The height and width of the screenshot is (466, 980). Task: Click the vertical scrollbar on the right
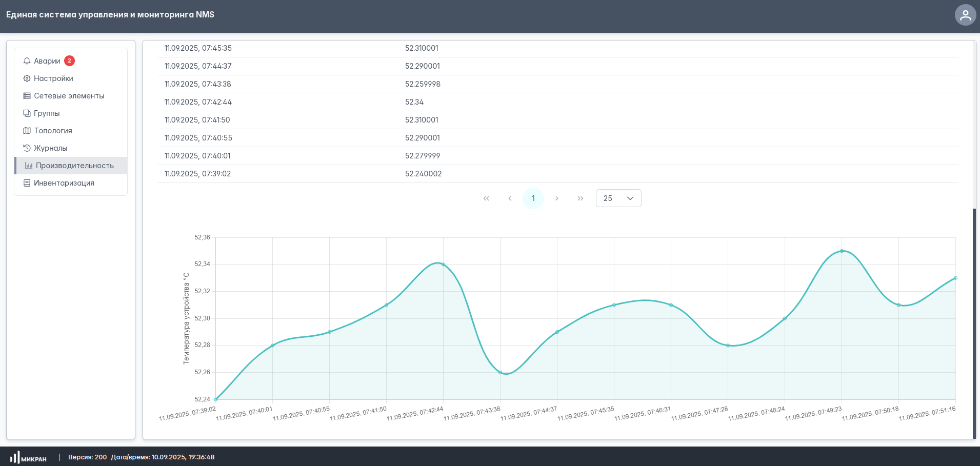pyautogui.click(x=974, y=323)
